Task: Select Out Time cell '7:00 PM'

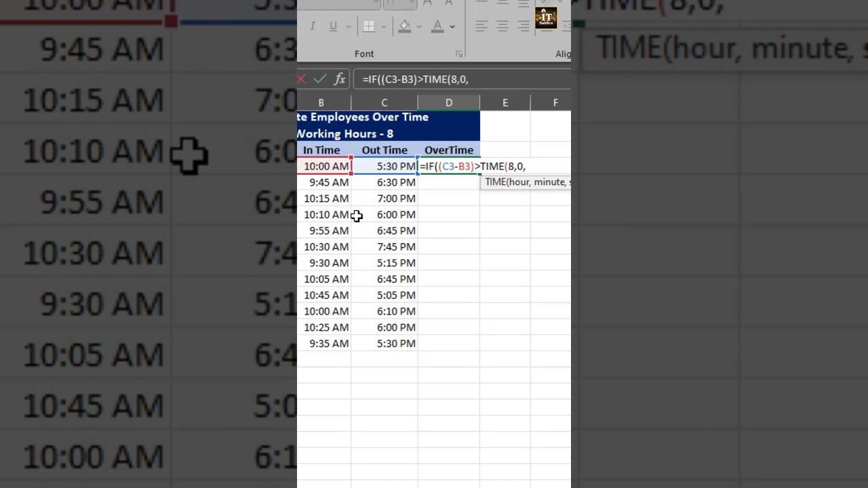Action: (x=384, y=199)
